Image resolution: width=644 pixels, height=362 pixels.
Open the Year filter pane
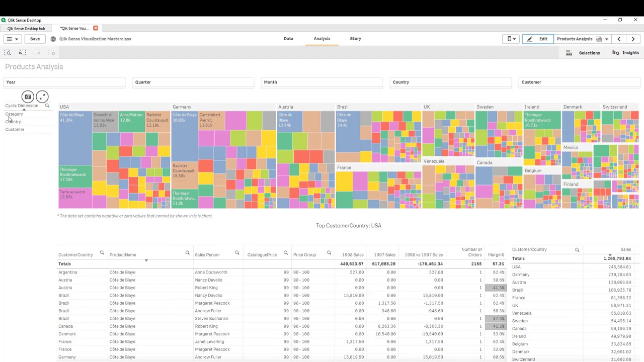pyautogui.click(x=64, y=82)
